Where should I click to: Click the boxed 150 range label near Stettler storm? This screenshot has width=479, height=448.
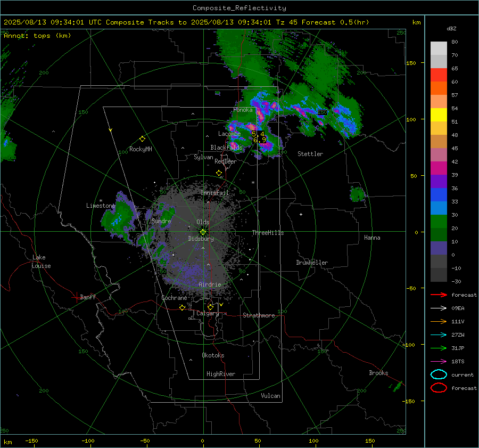coord(322,112)
